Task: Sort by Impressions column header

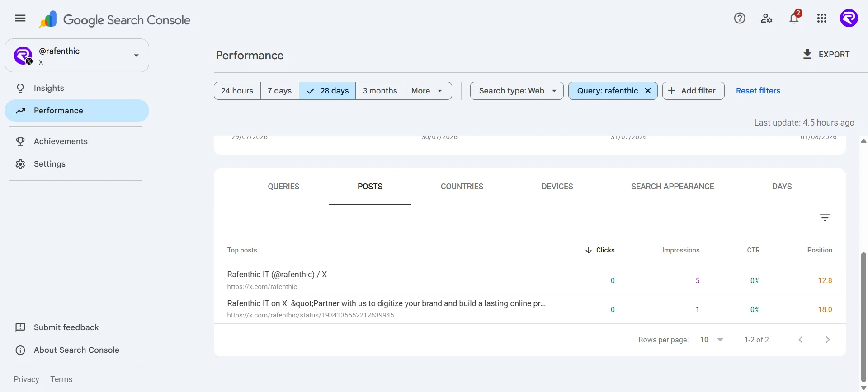Action: tap(680, 250)
